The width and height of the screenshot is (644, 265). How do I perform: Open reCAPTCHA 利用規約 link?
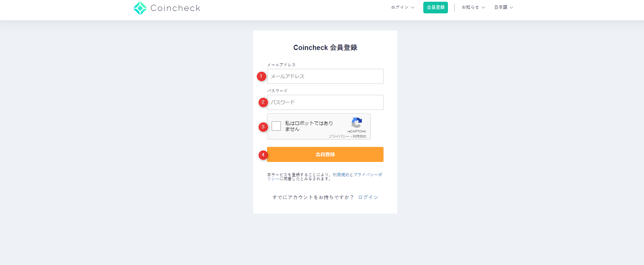coord(360,136)
